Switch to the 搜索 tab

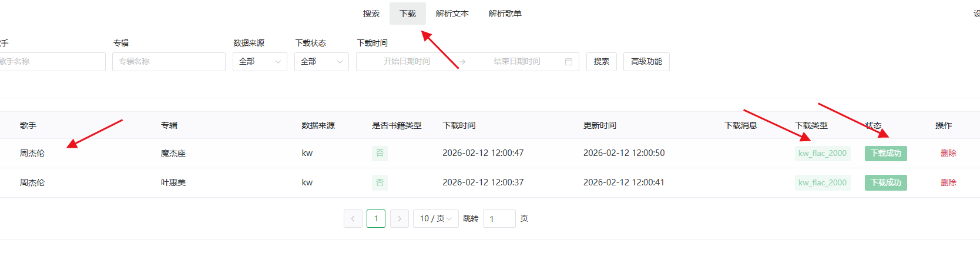(x=371, y=14)
